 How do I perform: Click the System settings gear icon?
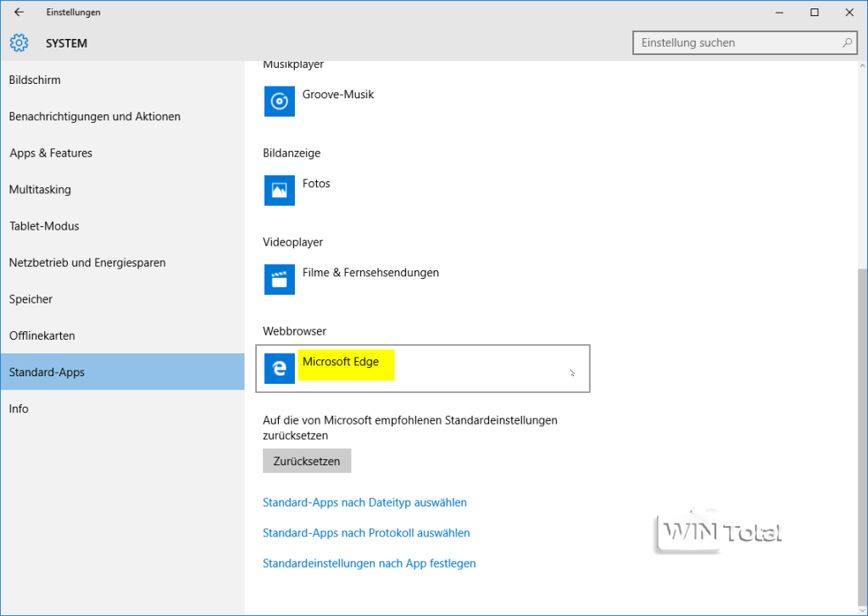[19, 43]
